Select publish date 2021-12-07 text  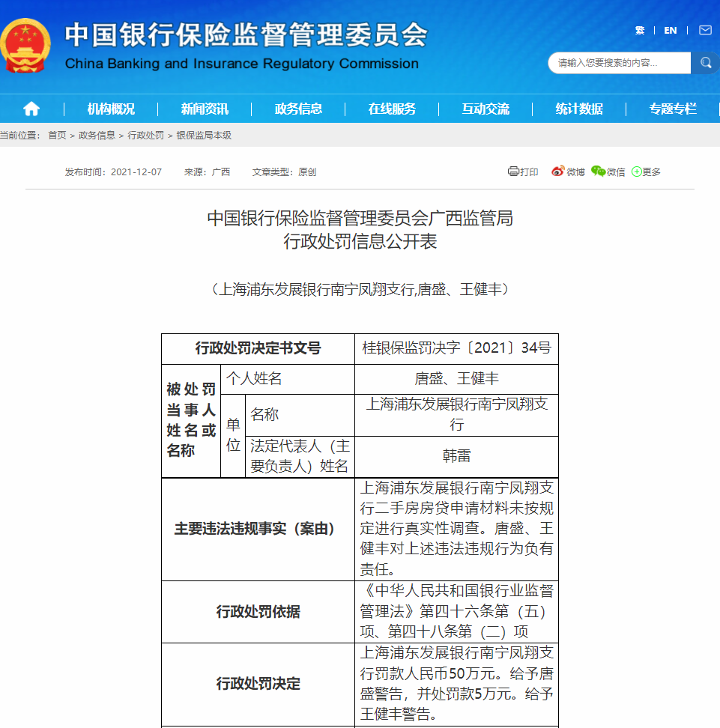click(x=136, y=172)
